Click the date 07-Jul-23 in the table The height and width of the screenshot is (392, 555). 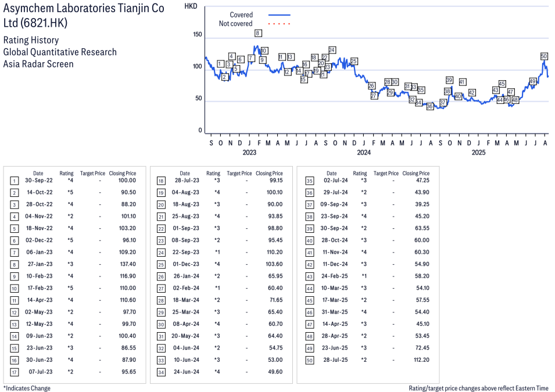coord(40,372)
